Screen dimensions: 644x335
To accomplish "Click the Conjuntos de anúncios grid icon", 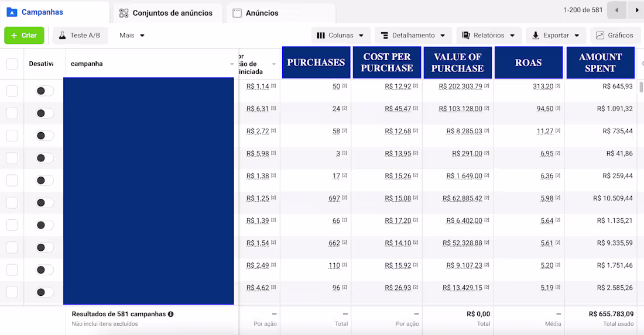I will click(x=124, y=13).
